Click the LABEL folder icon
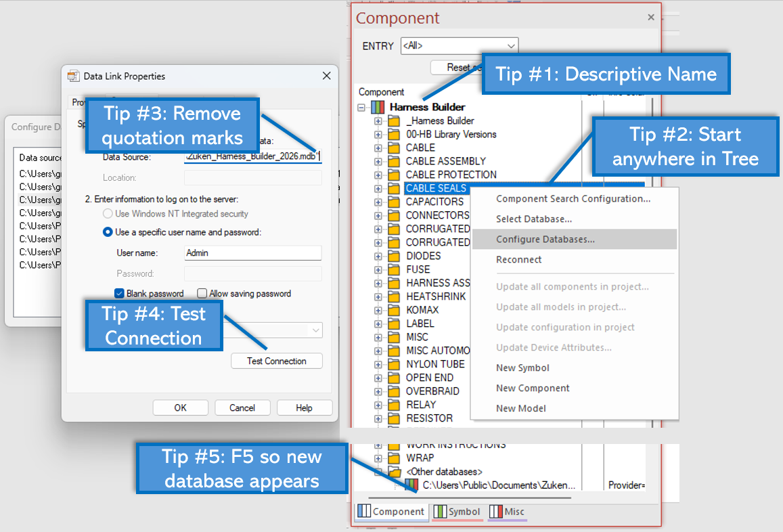The height and width of the screenshot is (532, 783). coord(394,324)
